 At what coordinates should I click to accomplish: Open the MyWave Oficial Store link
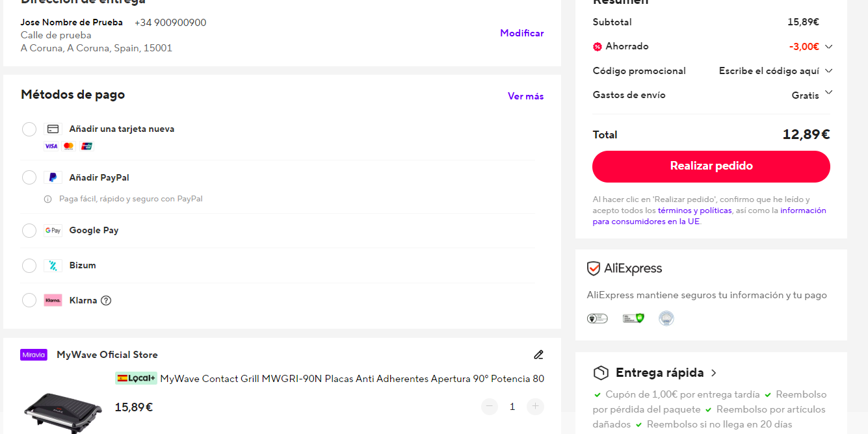pos(107,355)
